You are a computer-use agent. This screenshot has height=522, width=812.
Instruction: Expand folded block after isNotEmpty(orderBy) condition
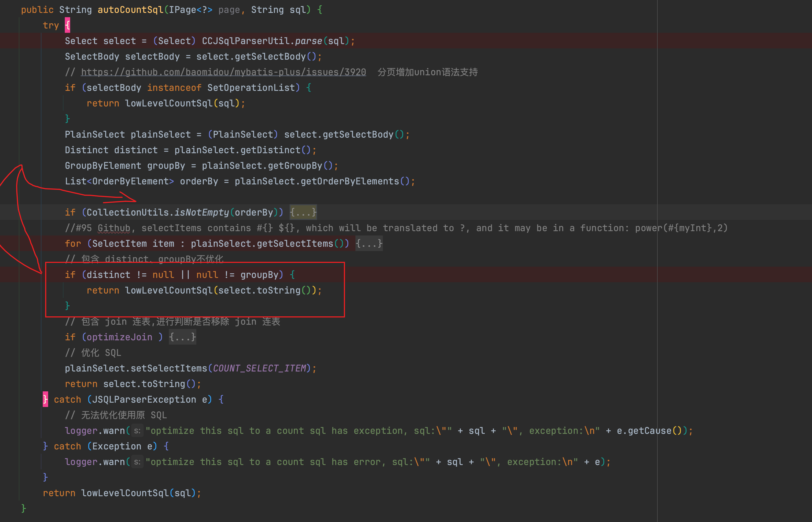pos(303,213)
